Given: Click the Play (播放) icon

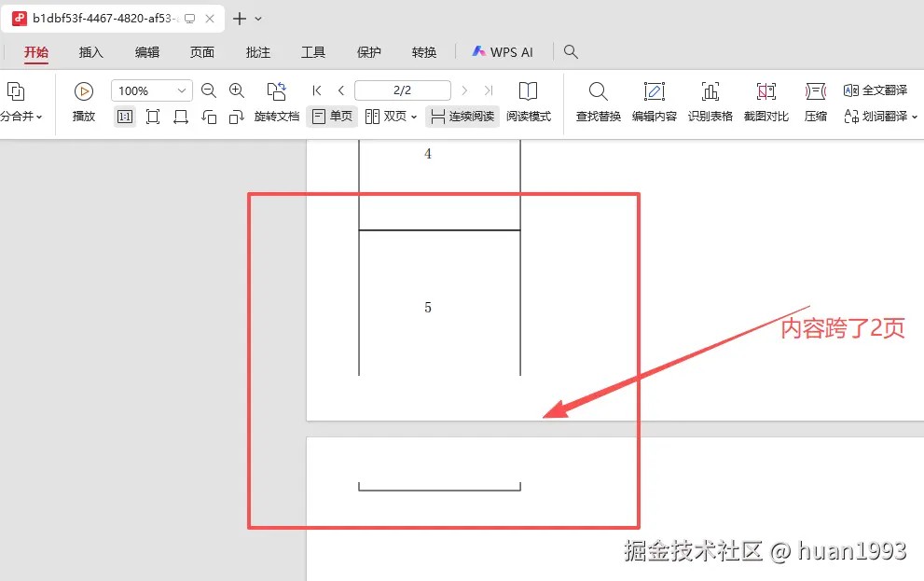Looking at the screenshot, I should tap(84, 91).
